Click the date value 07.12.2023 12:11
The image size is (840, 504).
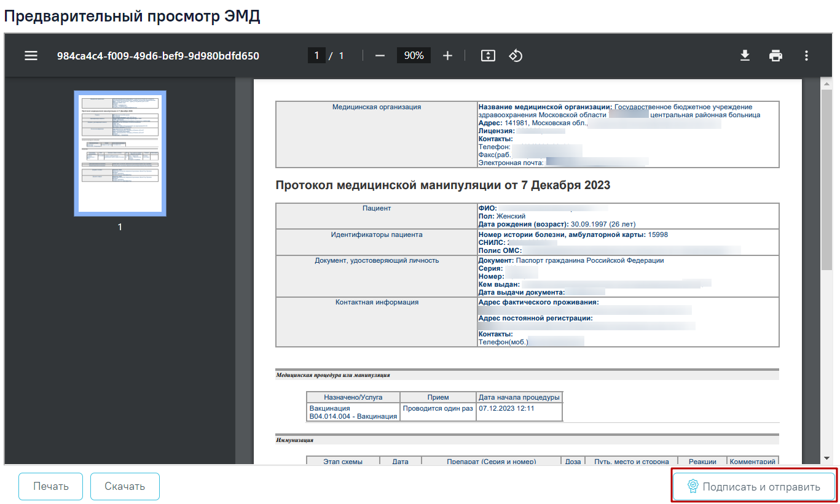506,408
